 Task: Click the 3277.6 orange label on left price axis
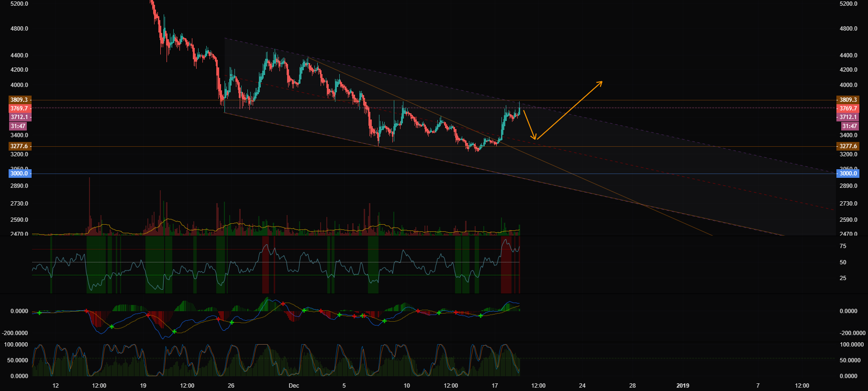point(20,146)
